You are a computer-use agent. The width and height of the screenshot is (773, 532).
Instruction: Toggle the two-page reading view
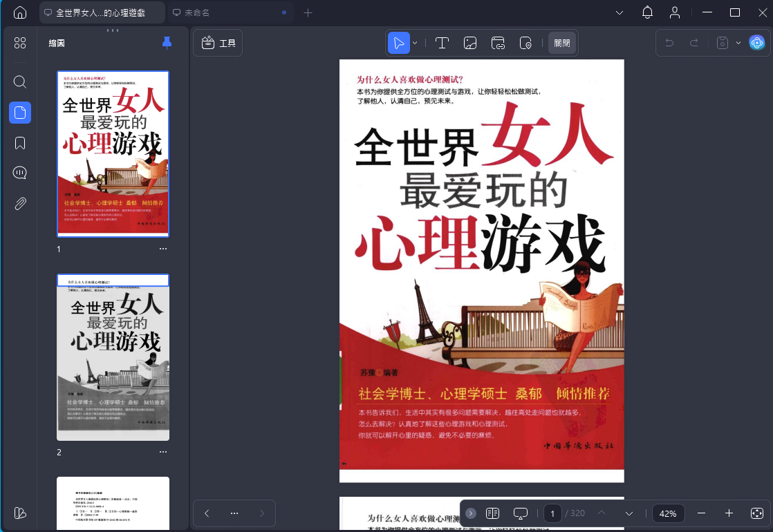pyautogui.click(x=492, y=513)
